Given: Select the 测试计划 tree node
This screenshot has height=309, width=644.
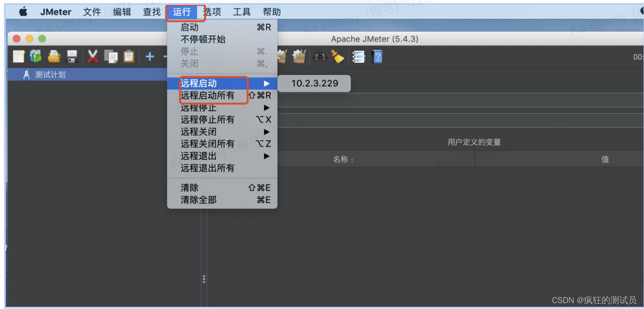Looking at the screenshot, I should [x=50, y=75].
